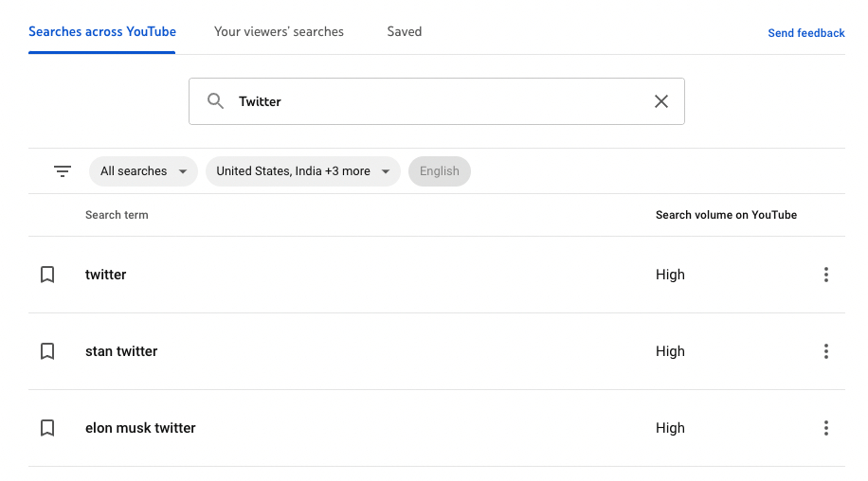The height and width of the screenshot is (481, 868).
Task: Open the Saved tab
Action: pyautogui.click(x=404, y=31)
